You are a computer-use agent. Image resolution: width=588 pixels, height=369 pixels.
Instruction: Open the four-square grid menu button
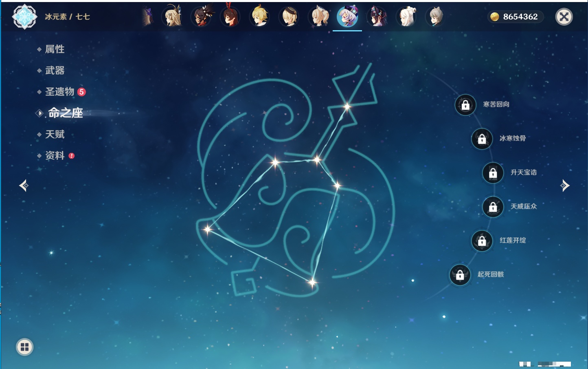(x=24, y=347)
